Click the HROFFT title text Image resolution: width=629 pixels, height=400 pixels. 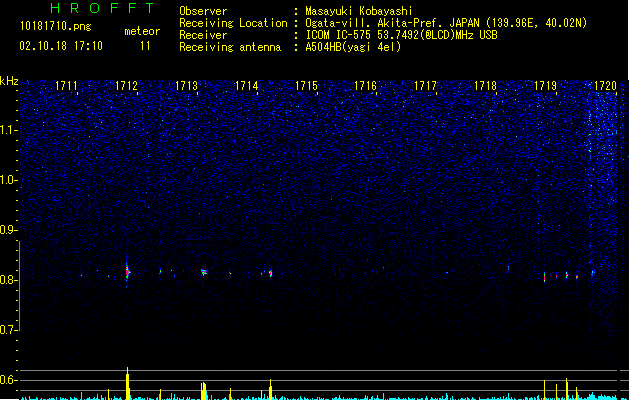(102, 8)
